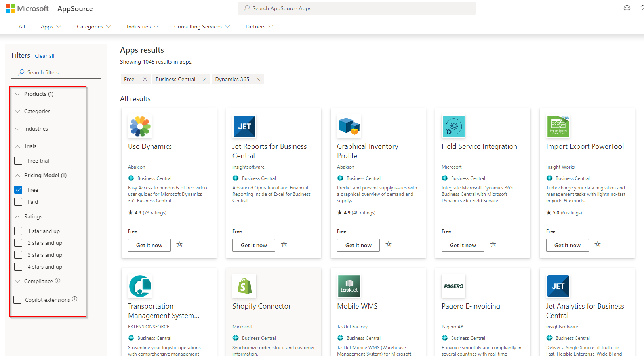The image size is (644, 356).
Task: Get Jet Reports for Business Central now
Action: click(x=254, y=245)
